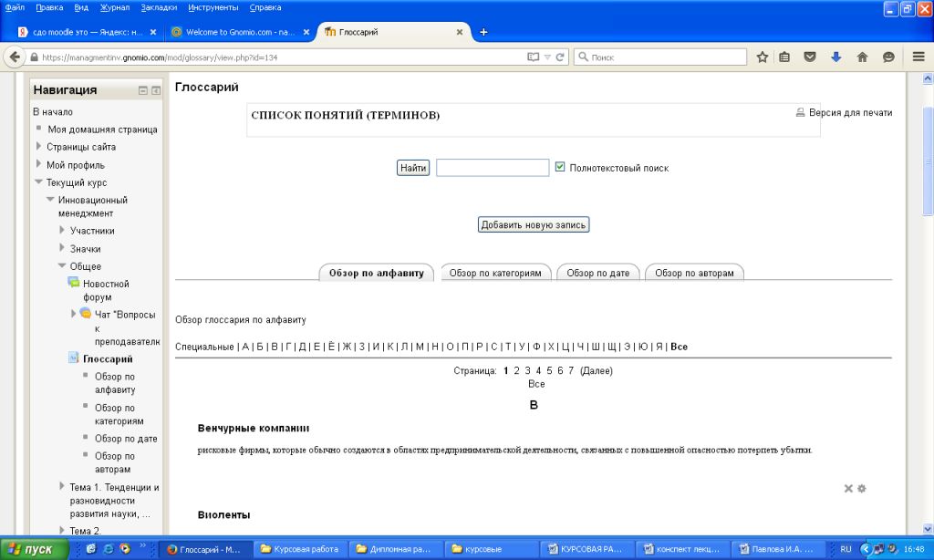Click the Чат chat activity icon
Screen dimensions: 934x560
(86, 314)
